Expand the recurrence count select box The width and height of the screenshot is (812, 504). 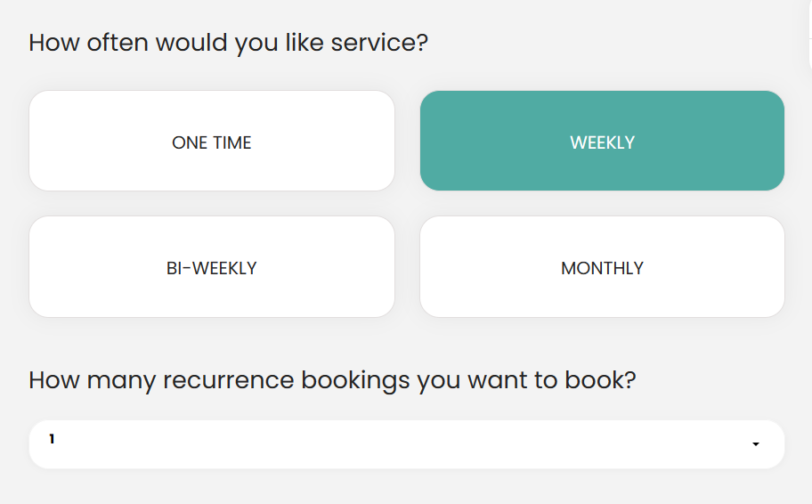coord(407,444)
